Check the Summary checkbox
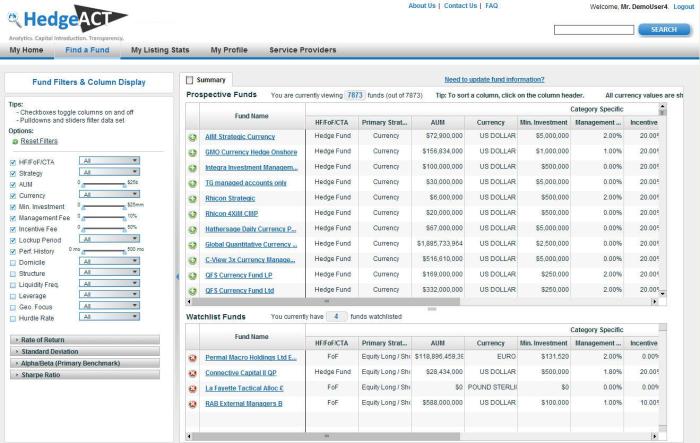This screenshot has width=700, height=443. point(189,80)
